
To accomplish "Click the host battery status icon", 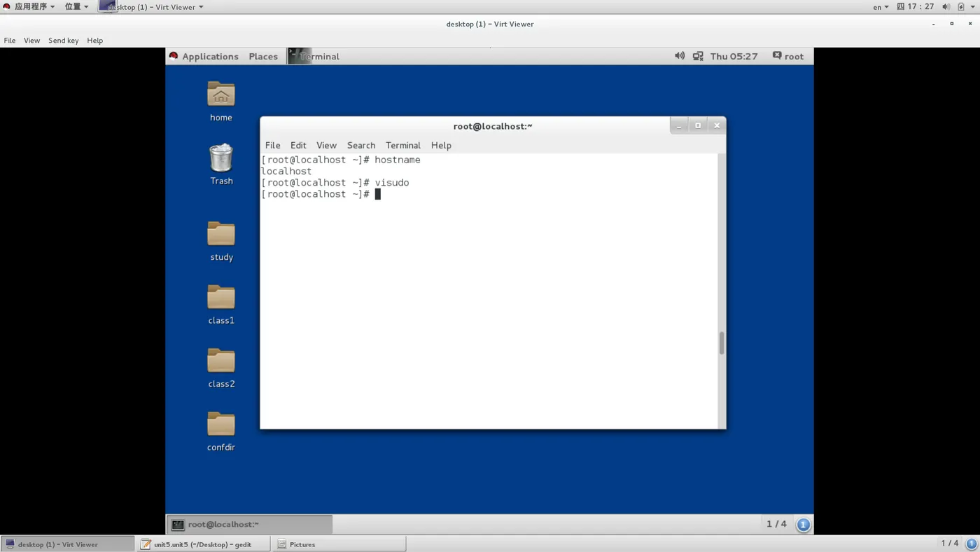I will pyautogui.click(x=961, y=6).
